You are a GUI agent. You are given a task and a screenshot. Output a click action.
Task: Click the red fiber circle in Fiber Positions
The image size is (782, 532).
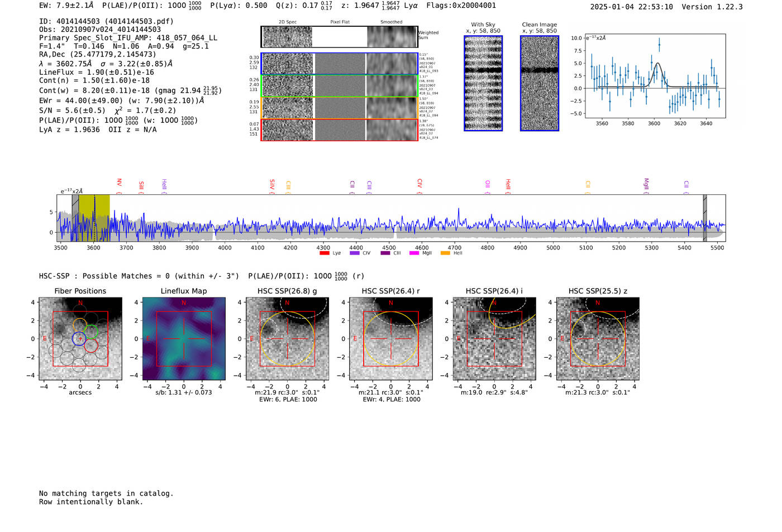point(92,346)
